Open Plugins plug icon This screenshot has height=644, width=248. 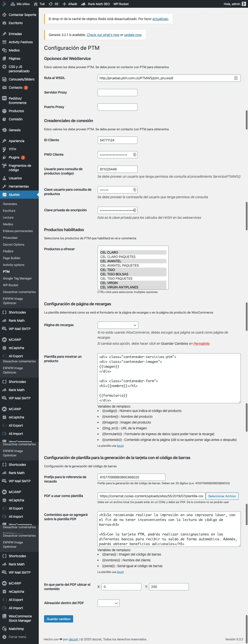coord(4,158)
